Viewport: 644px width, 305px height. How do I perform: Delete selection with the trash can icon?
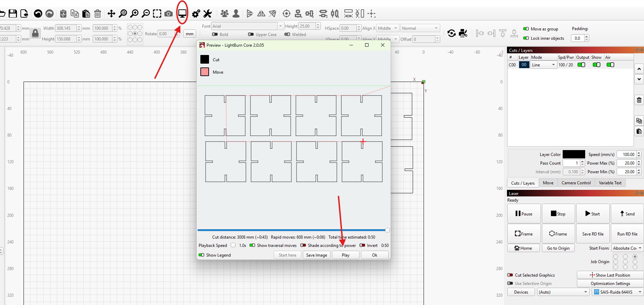pyautogui.click(x=98, y=13)
